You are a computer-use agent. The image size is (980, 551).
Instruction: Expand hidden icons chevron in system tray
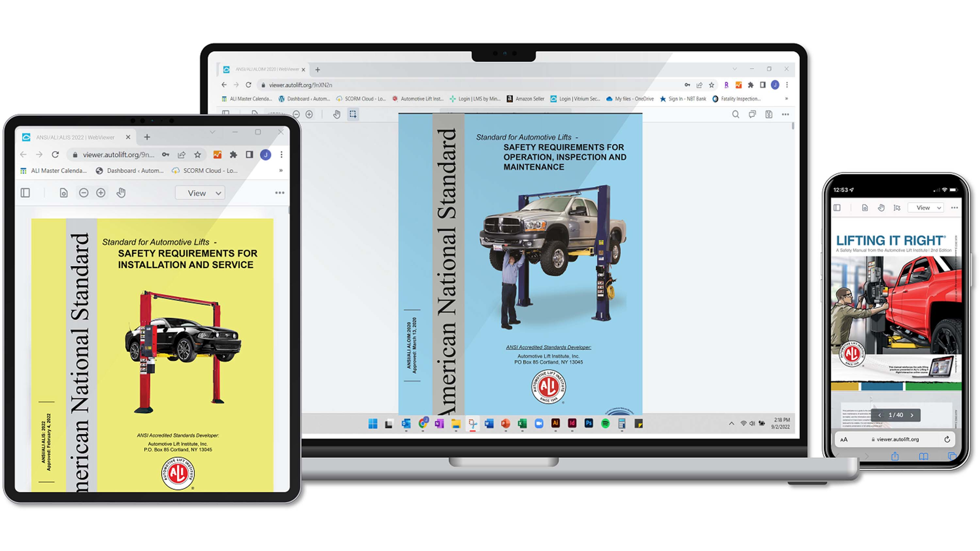[x=732, y=423]
